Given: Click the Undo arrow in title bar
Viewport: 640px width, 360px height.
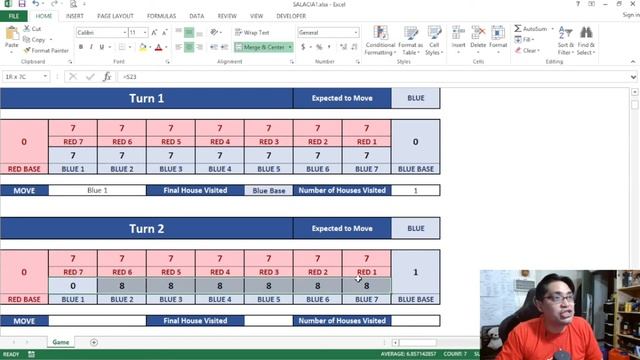Looking at the screenshot, I should click(x=36, y=4).
